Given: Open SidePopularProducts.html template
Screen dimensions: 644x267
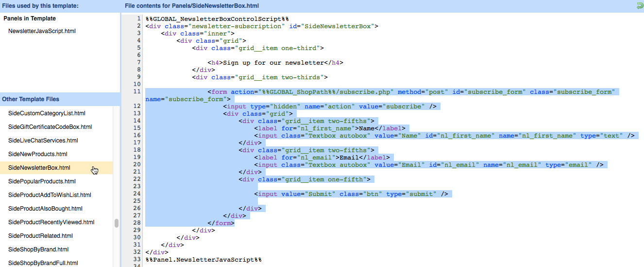Looking at the screenshot, I should (x=42, y=181).
